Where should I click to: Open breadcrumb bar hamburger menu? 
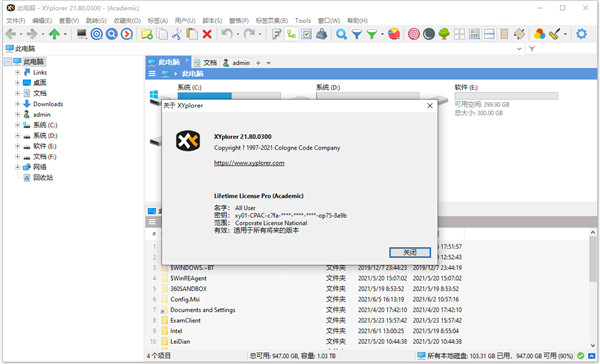(152, 73)
